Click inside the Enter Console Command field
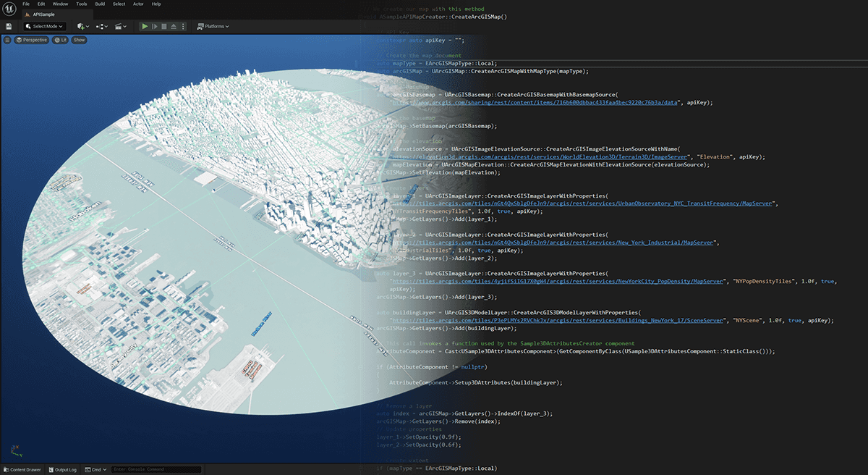 (156, 469)
